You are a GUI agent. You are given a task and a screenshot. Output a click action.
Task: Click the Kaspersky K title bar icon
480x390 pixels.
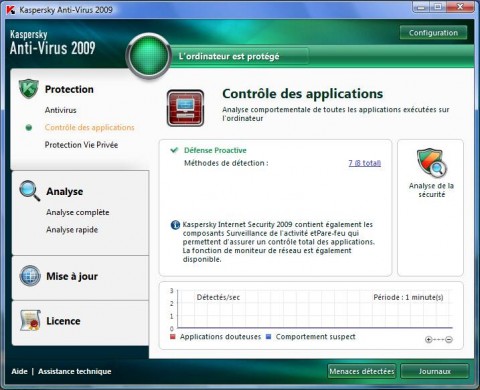coord(11,10)
